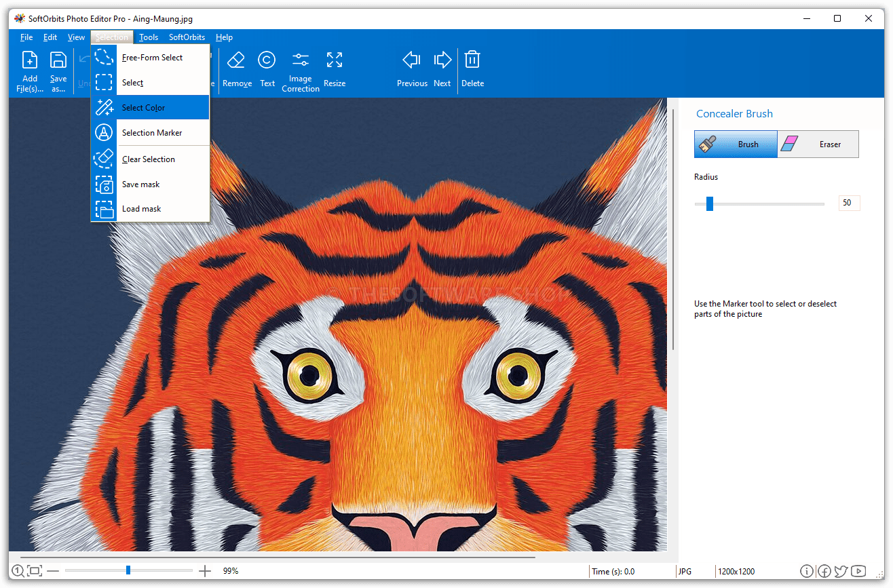This screenshot has height=588, width=893.
Task: Click the Save as toolbar icon
Action: pos(58,60)
